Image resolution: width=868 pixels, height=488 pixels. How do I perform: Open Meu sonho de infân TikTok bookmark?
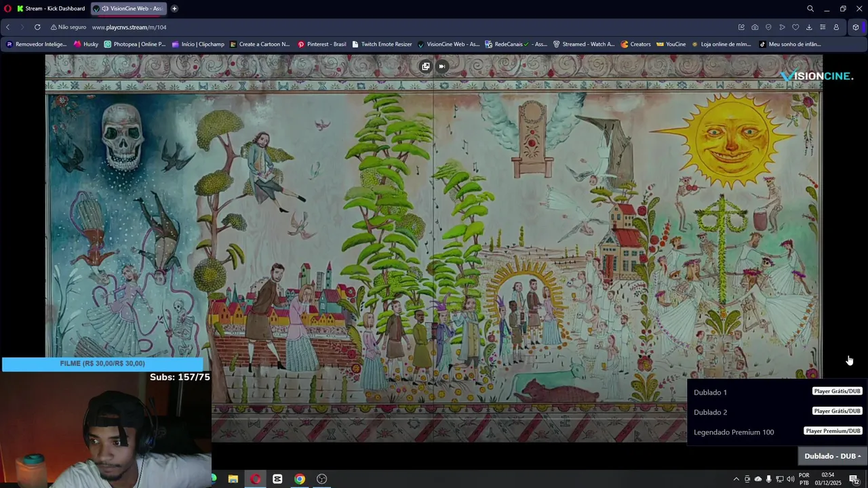[790, 44]
